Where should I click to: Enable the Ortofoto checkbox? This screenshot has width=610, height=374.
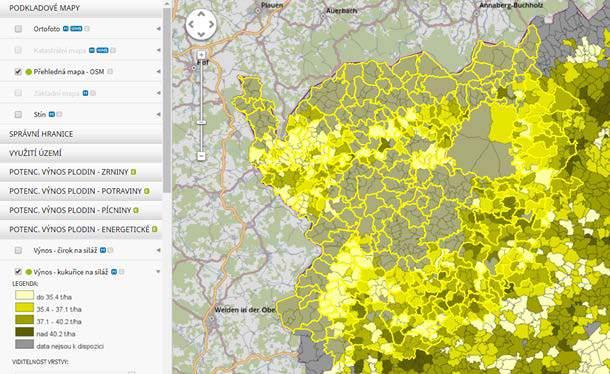(x=18, y=29)
